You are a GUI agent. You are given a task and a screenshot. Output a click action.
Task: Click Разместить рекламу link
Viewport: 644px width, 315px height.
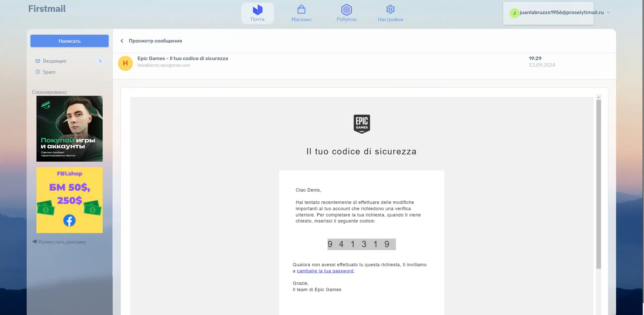point(62,242)
